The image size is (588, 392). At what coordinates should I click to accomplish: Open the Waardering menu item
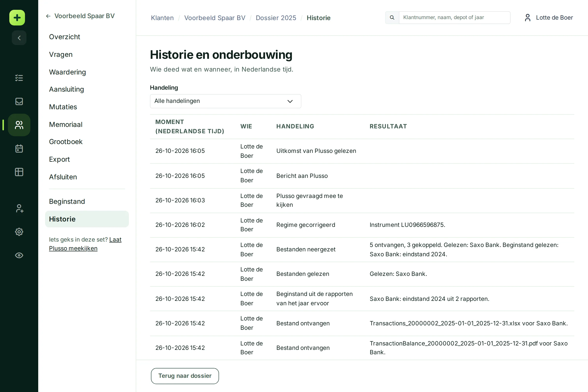click(68, 72)
